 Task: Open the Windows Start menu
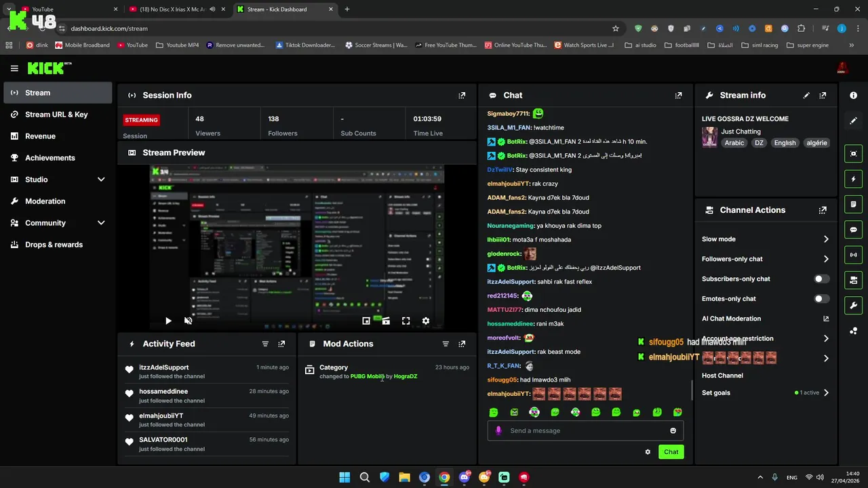click(344, 477)
